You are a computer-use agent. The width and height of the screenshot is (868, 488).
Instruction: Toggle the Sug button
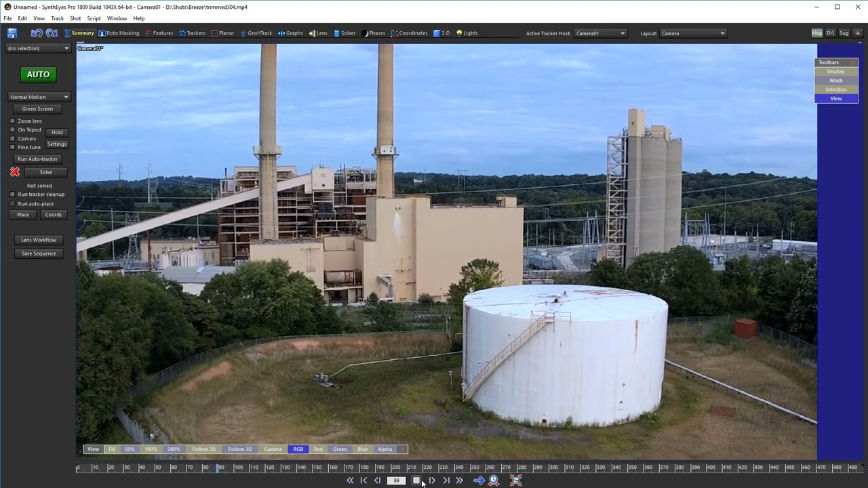844,33
